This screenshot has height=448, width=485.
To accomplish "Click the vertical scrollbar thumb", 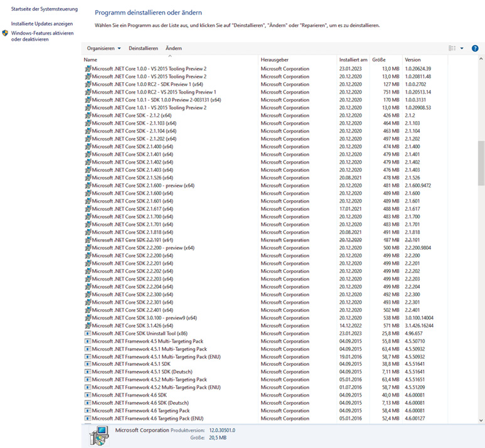I will click(481, 163).
